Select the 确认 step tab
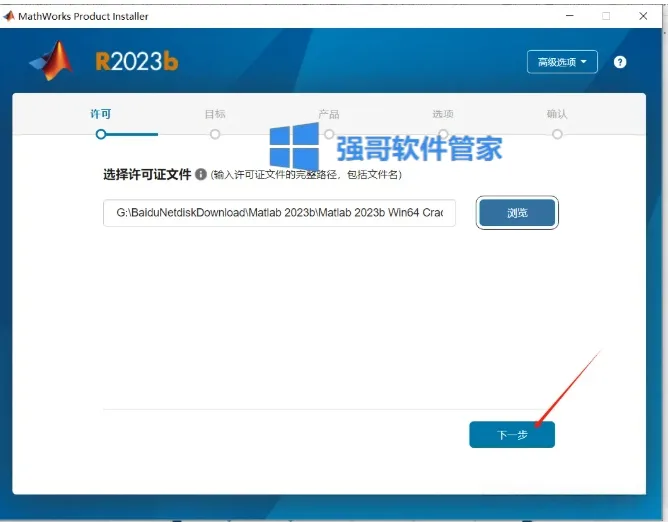The height and width of the screenshot is (522, 668). [557, 114]
